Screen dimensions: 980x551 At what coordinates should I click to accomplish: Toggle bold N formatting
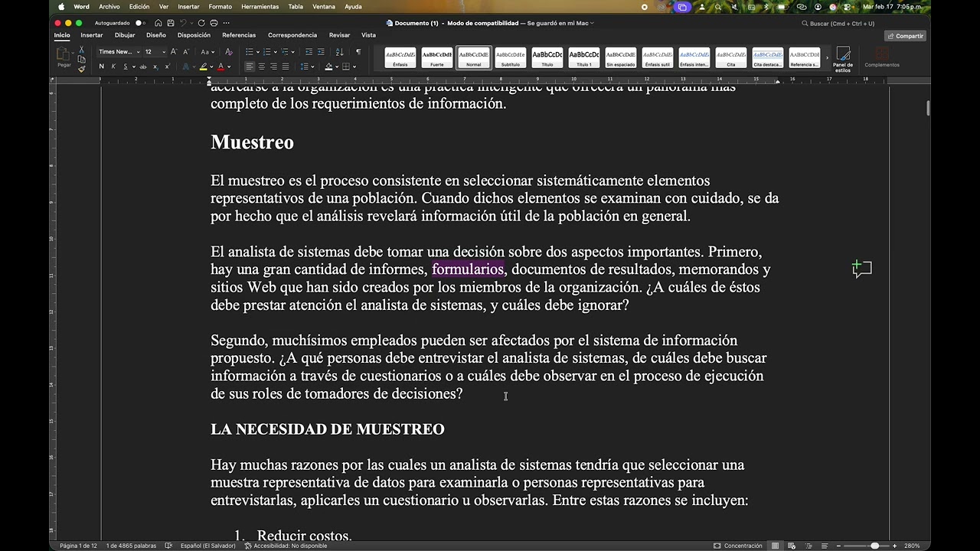point(101,67)
